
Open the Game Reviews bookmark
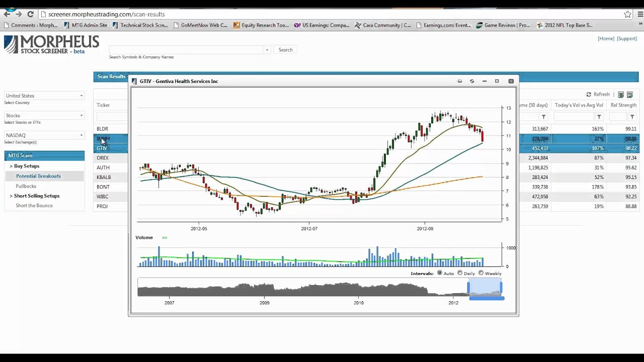503,25
